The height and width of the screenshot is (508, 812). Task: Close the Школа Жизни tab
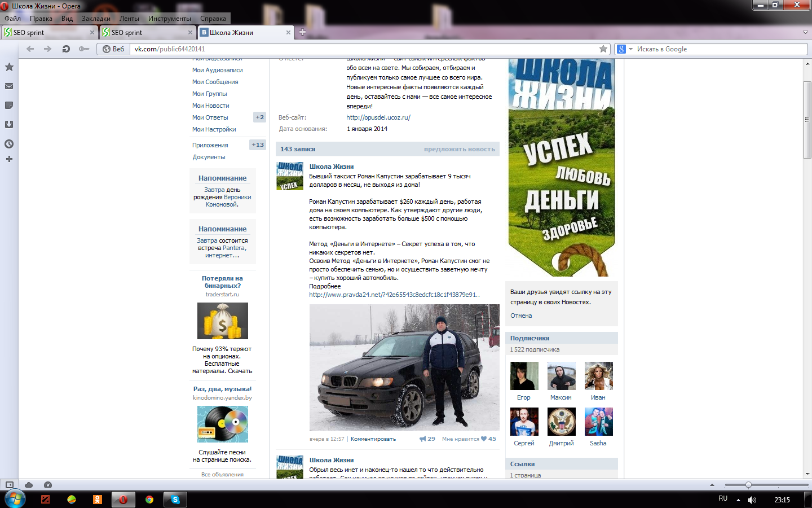point(288,33)
